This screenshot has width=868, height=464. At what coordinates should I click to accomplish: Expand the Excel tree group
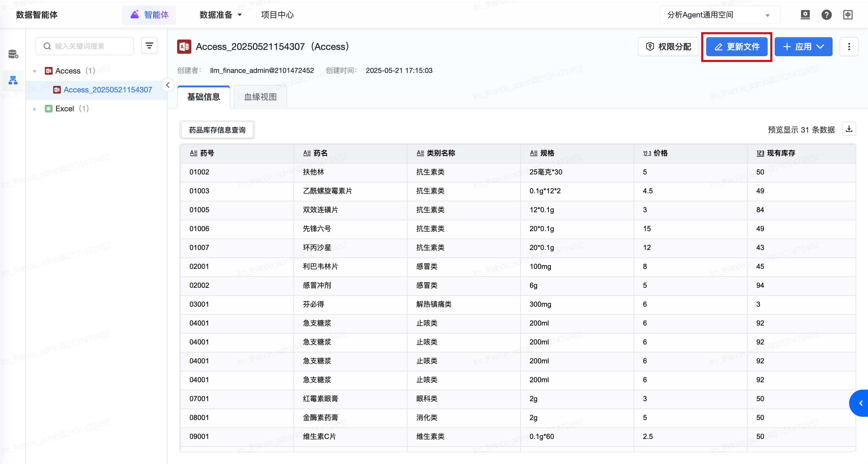coord(35,109)
